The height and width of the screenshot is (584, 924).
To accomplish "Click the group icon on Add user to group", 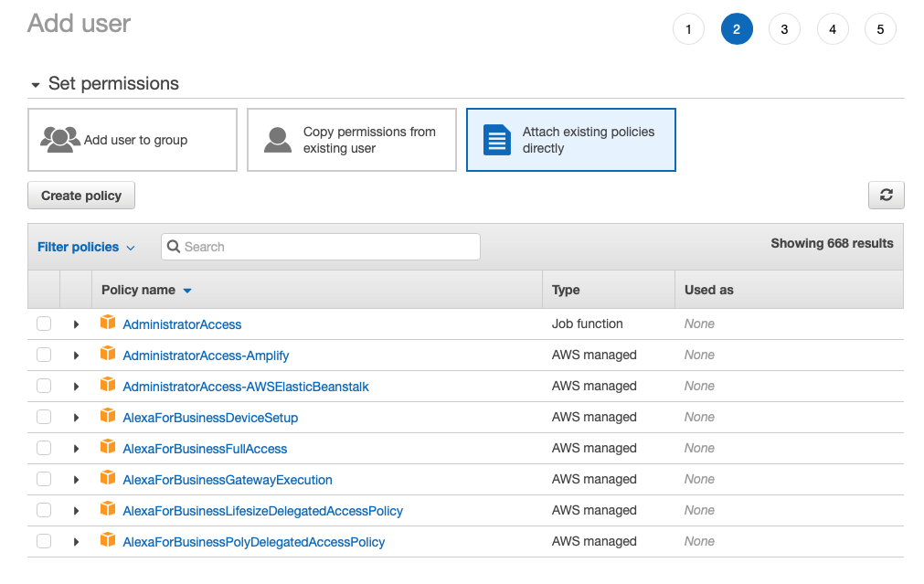I will [x=60, y=139].
